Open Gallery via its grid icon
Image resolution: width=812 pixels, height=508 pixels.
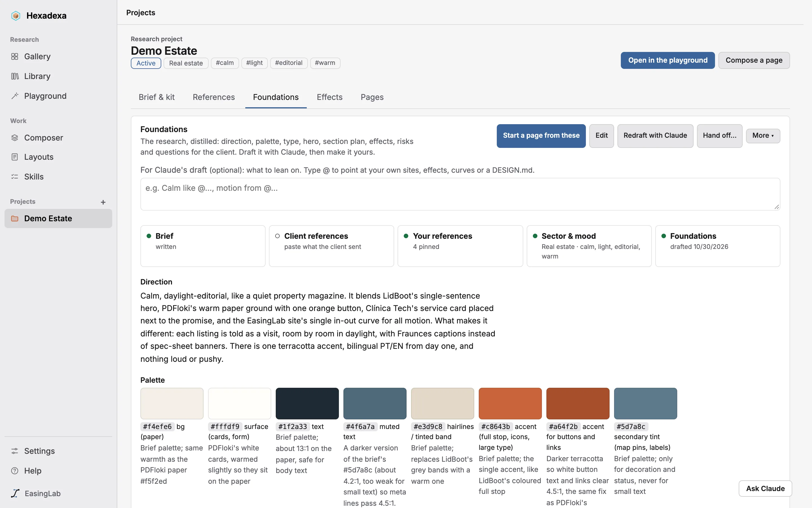coord(14,56)
